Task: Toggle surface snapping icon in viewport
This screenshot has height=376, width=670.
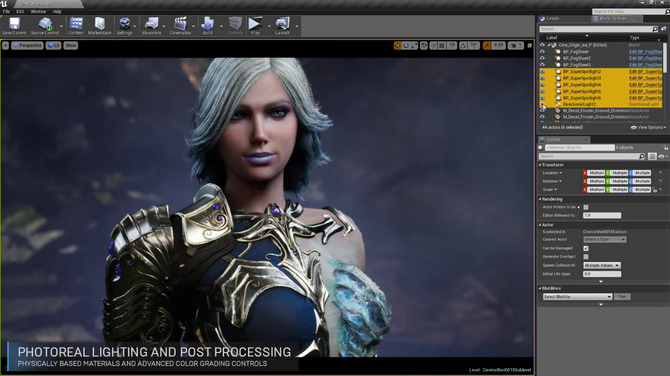Action: 434,45
